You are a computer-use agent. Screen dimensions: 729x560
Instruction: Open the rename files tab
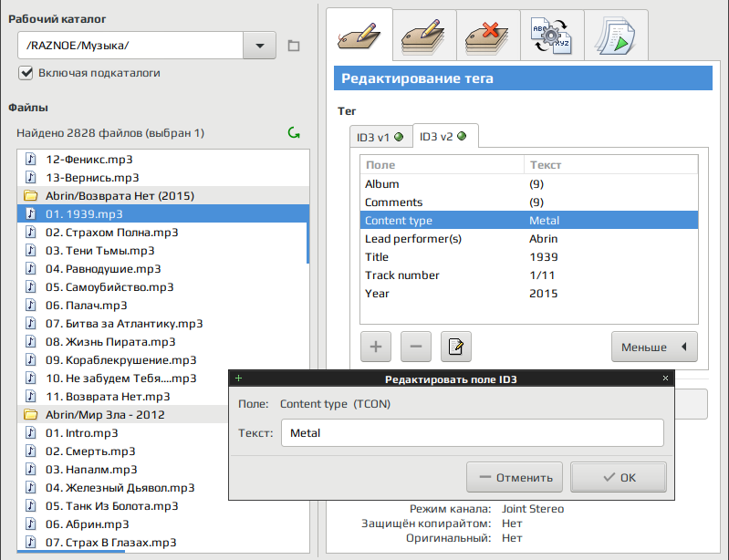(x=552, y=36)
